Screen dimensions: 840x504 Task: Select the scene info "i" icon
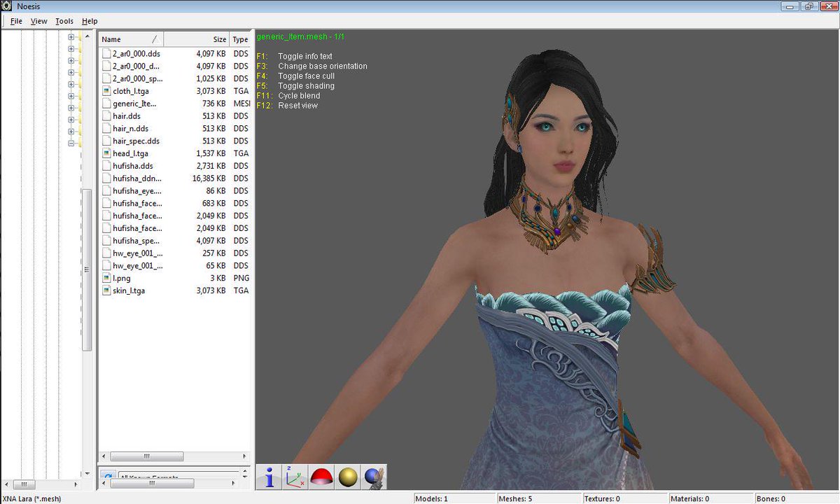coord(269,476)
